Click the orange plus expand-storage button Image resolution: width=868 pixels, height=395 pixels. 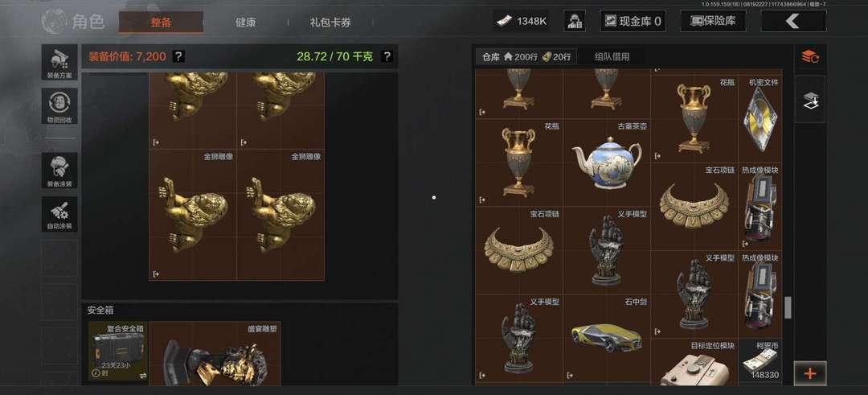[810, 373]
